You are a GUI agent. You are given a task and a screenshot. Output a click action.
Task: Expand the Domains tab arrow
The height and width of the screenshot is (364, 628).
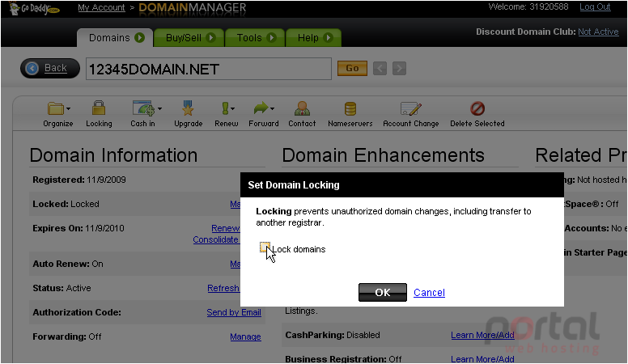[x=139, y=38]
